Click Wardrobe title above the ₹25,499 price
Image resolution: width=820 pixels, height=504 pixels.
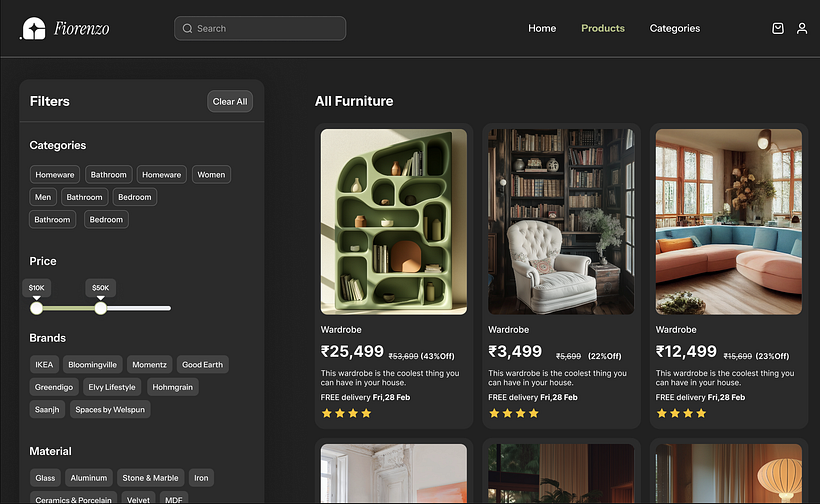pos(341,329)
